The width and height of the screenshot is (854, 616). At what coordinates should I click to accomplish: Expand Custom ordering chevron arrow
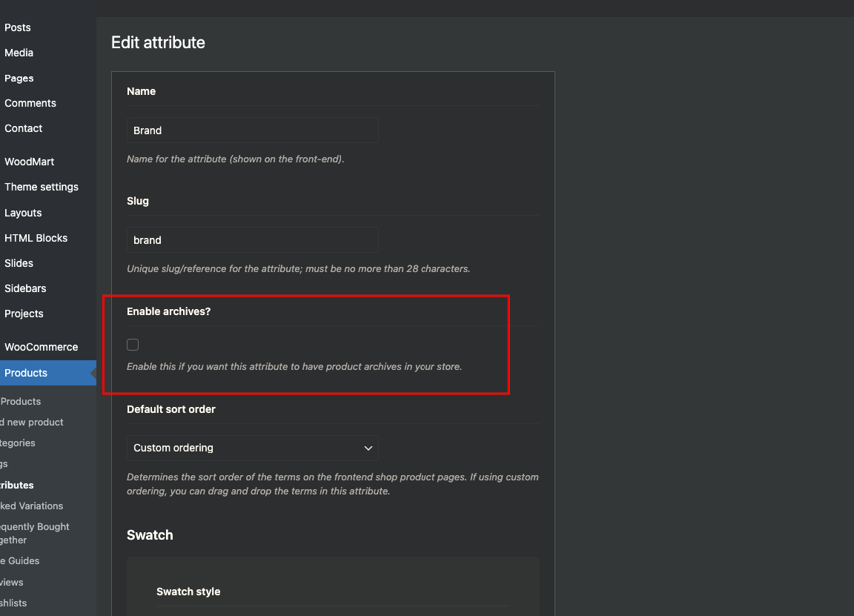[368, 448]
